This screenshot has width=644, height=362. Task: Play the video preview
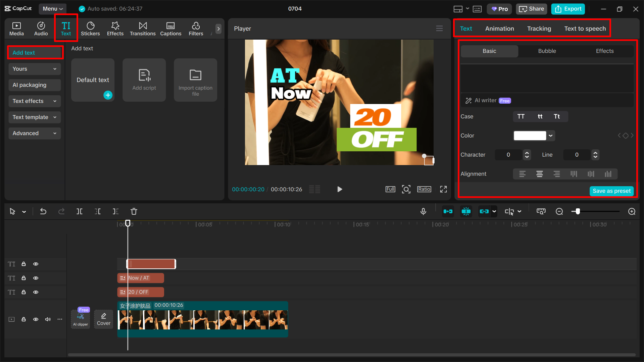coord(340,189)
